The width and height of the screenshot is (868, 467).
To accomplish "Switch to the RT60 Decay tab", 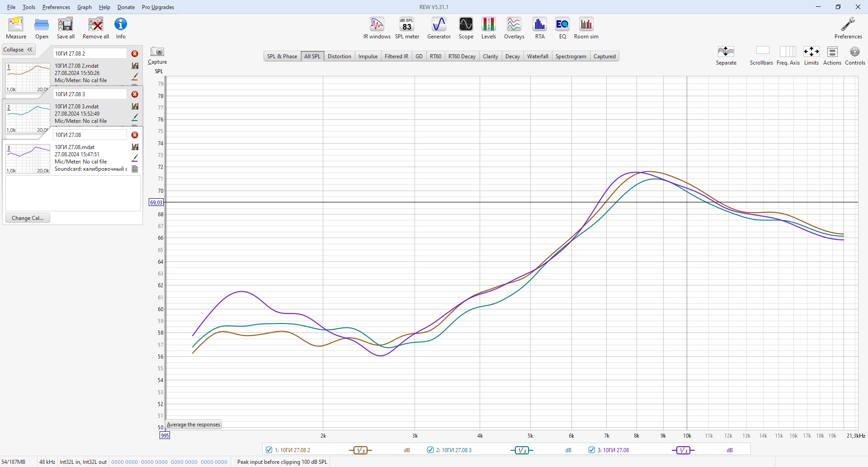I will [462, 56].
